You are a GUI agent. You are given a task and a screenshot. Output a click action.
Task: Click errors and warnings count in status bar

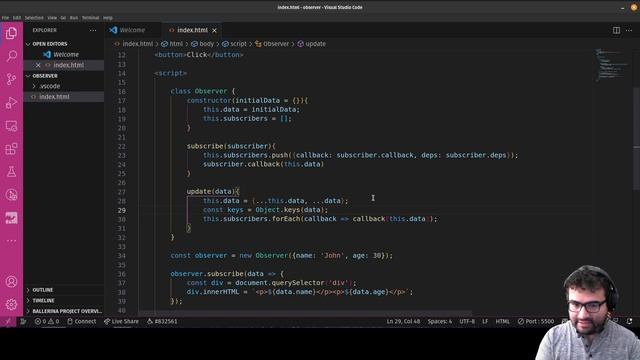click(47, 322)
